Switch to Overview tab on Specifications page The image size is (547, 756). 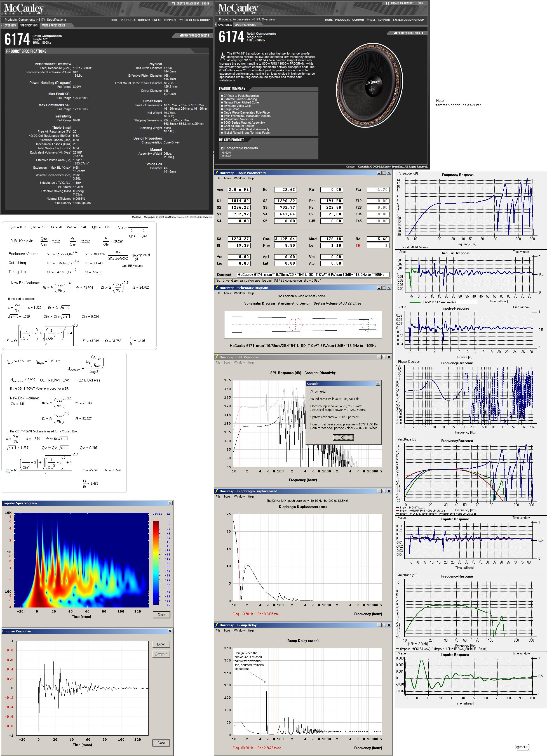tap(10, 25)
